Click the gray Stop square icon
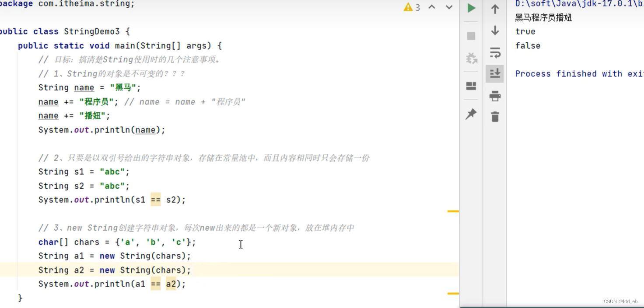Image resolution: width=644 pixels, height=308 pixels. 471,36
